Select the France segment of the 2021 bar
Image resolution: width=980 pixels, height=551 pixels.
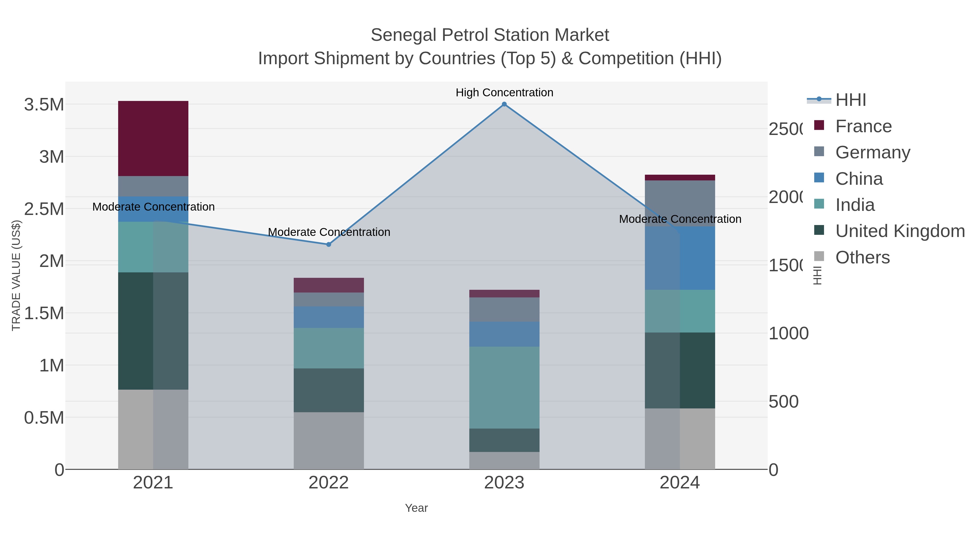click(x=153, y=138)
